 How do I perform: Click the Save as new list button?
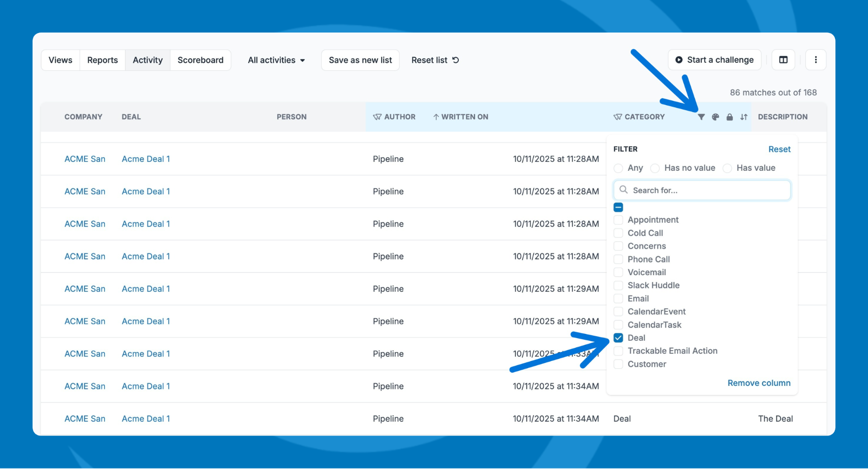pos(360,60)
